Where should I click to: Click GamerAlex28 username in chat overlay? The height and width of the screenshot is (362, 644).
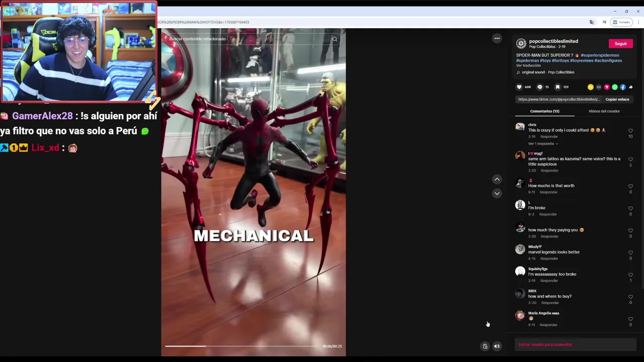(42, 116)
